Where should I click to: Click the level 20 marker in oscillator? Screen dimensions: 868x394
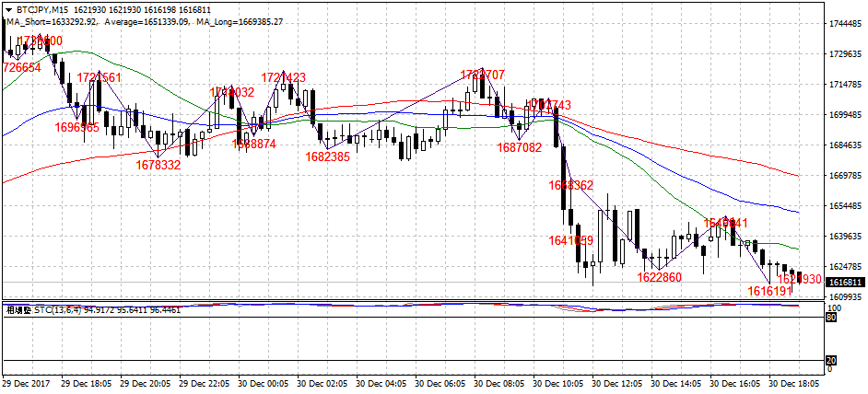tap(831, 361)
